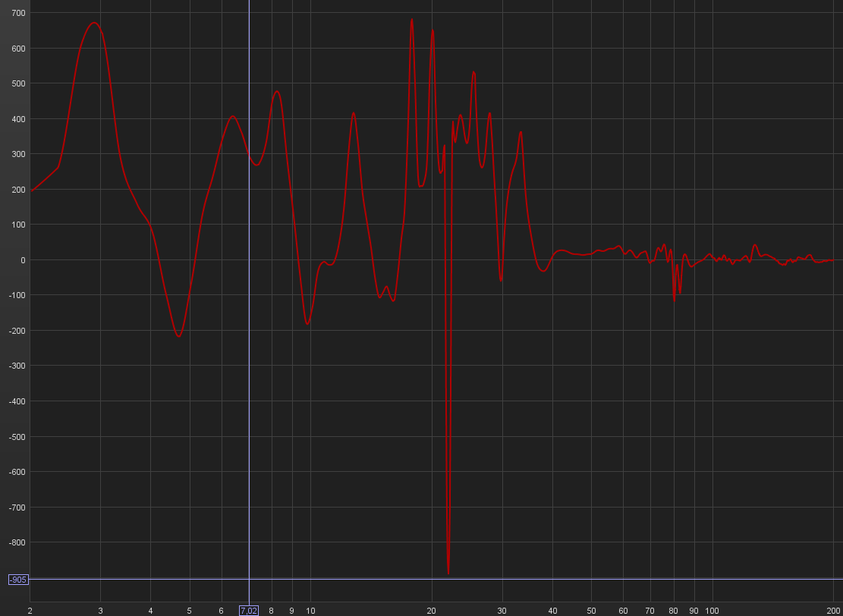Click the 200 label on horizontal axis
This screenshot has width=843, height=616.
pyautogui.click(x=833, y=611)
